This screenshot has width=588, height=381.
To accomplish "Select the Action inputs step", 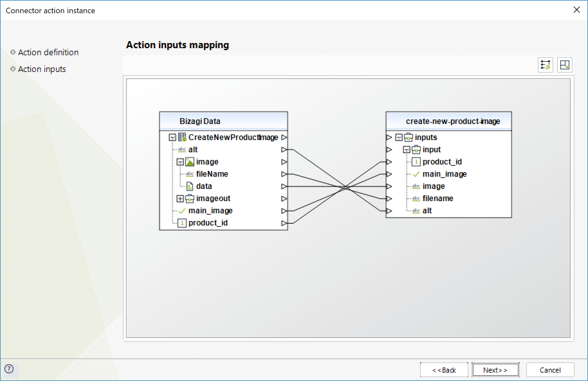I will (x=42, y=69).
